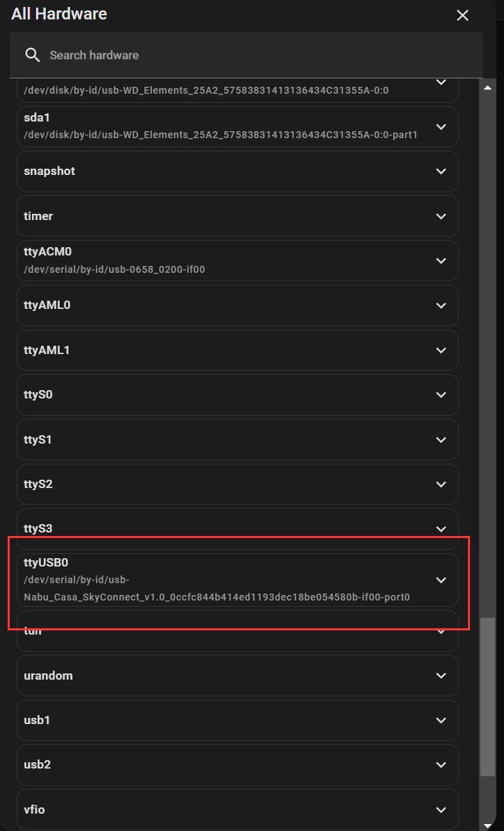Expand the ttyS1 serial port

coord(441,439)
